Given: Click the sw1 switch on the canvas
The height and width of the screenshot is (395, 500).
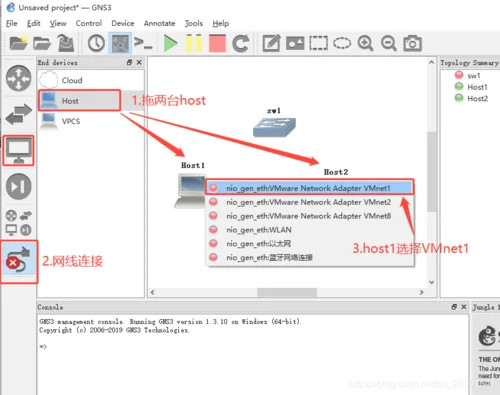Looking at the screenshot, I should tap(274, 127).
